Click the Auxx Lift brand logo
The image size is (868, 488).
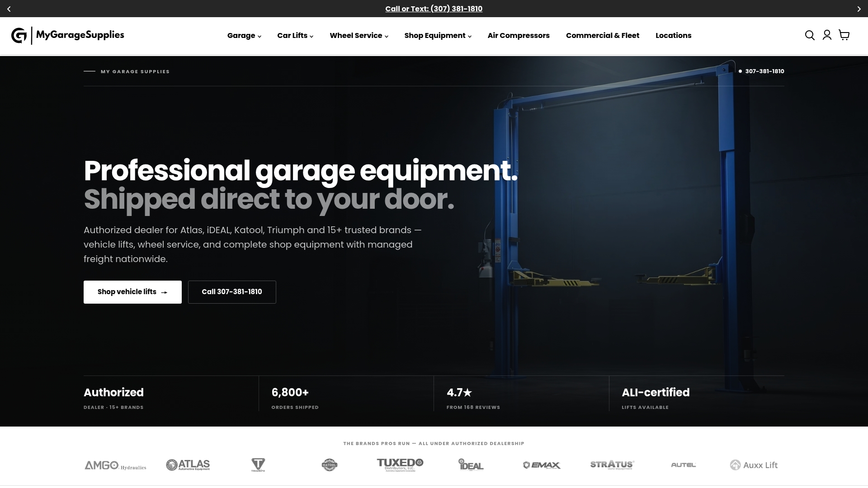(x=754, y=465)
